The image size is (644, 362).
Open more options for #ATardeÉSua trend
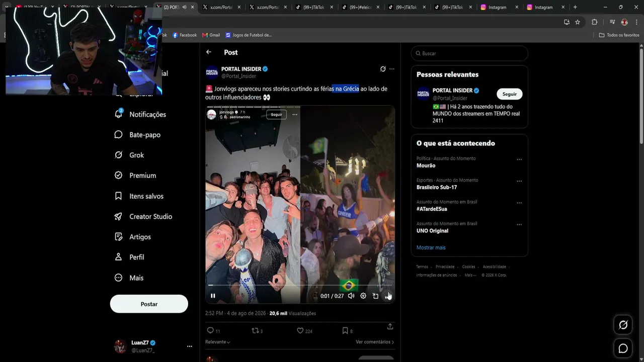519,203
